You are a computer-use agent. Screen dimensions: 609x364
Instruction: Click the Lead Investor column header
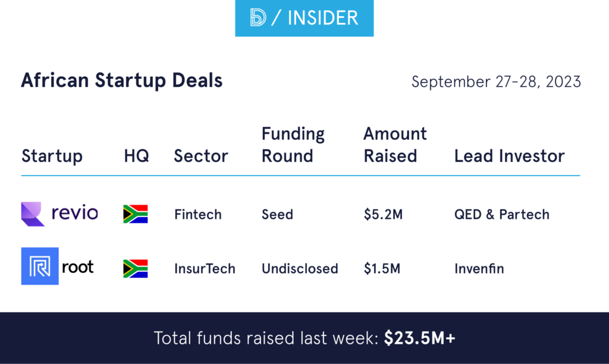tap(509, 156)
